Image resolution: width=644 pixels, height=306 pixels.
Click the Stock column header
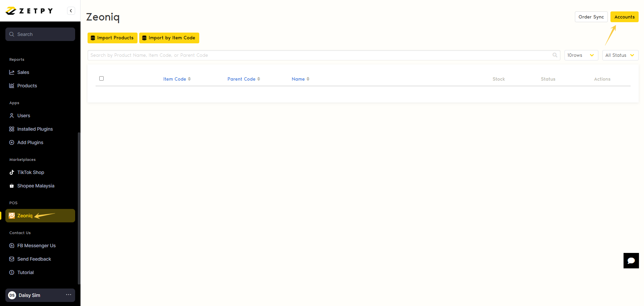coord(498,79)
